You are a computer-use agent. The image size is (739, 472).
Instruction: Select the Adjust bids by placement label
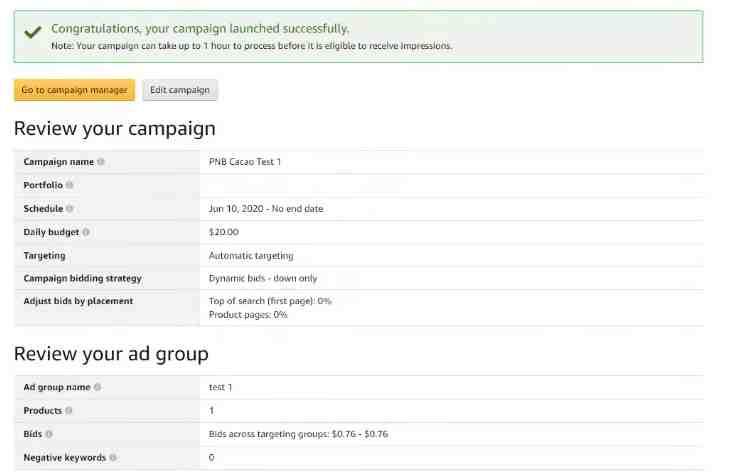click(78, 301)
